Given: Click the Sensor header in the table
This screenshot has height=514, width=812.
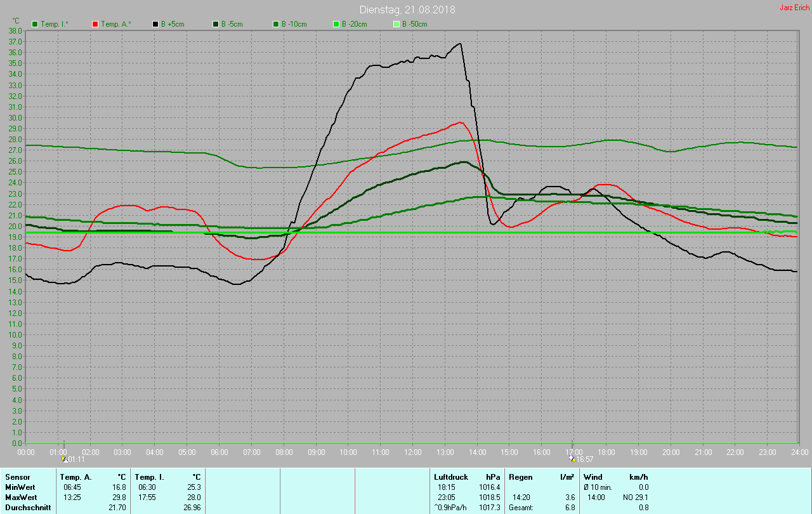Looking at the screenshot, I should tap(17, 477).
